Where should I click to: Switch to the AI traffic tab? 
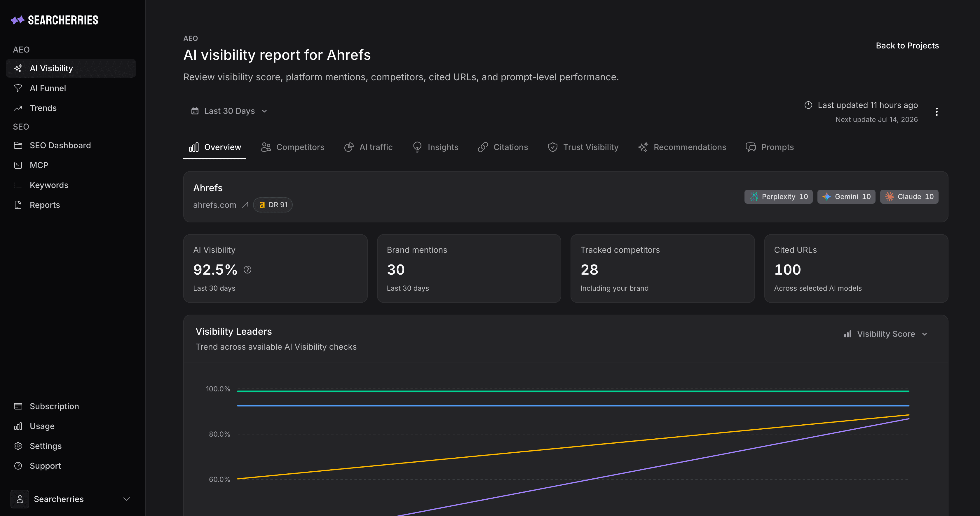(x=368, y=147)
